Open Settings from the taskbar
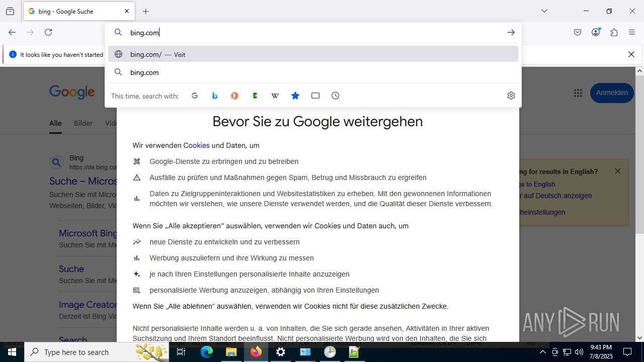This screenshot has height=362, width=644. (x=281, y=352)
